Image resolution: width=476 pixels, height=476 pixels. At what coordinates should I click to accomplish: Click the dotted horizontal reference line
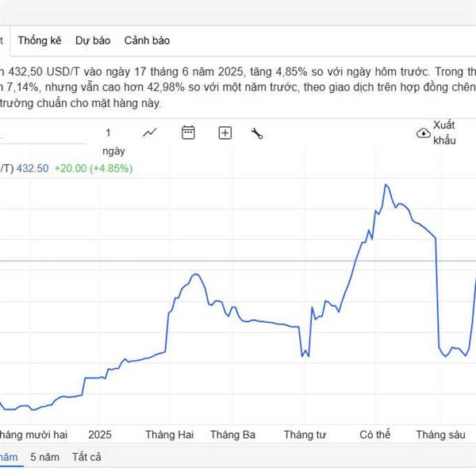(x=238, y=261)
